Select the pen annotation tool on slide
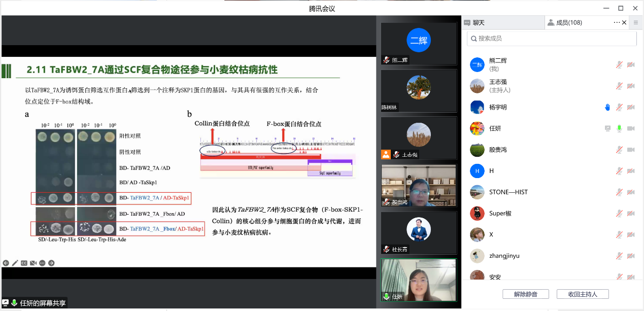This screenshot has height=311, width=644. (15, 263)
